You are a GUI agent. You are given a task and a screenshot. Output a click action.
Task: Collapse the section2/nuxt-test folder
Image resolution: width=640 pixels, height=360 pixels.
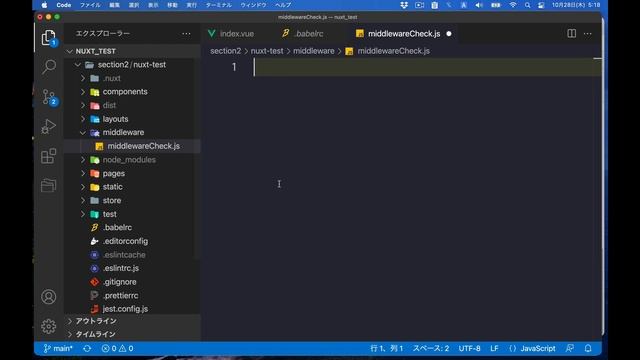[x=78, y=65]
